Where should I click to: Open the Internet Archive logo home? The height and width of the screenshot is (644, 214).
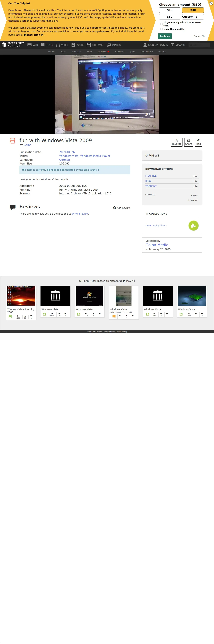tap(12, 45)
